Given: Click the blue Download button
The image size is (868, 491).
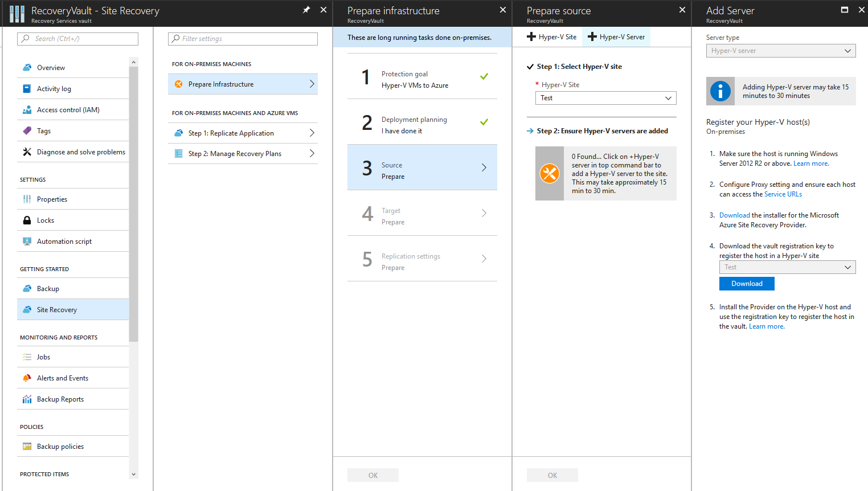Looking at the screenshot, I should [747, 284].
